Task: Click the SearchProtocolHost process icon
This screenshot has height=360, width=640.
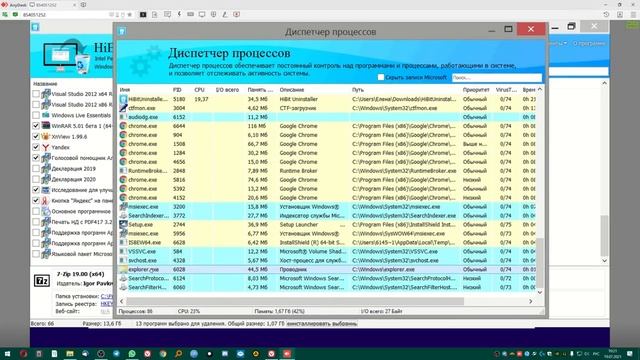Action: point(123,278)
